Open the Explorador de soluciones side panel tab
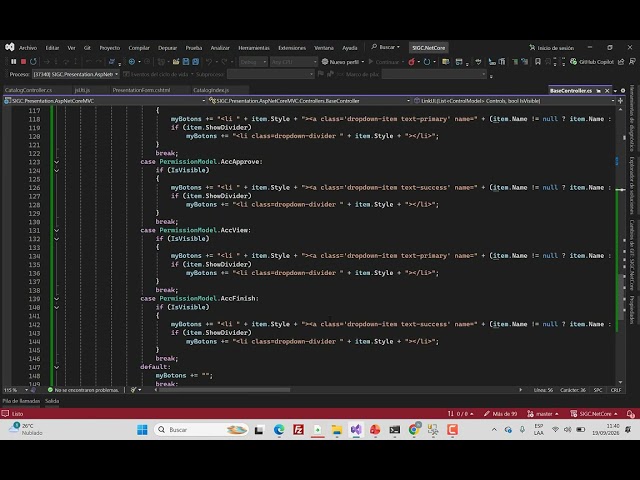Screen dimensions: 640x480 [x=632, y=186]
